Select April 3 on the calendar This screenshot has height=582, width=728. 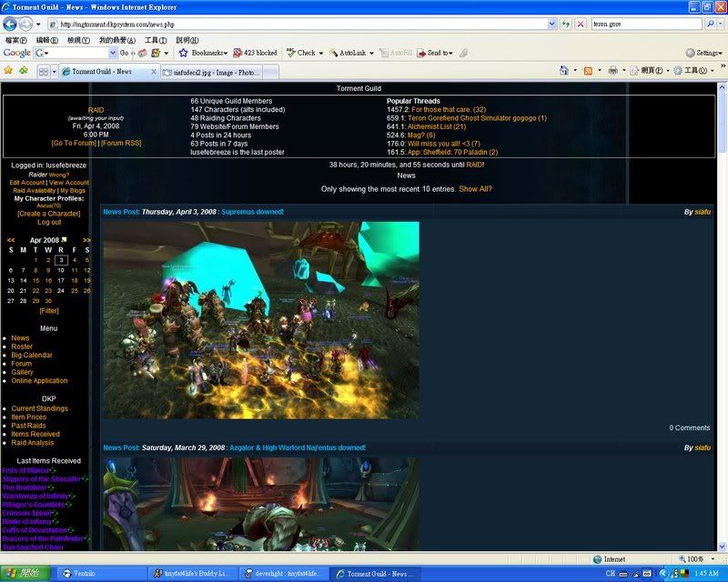coord(61,260)
